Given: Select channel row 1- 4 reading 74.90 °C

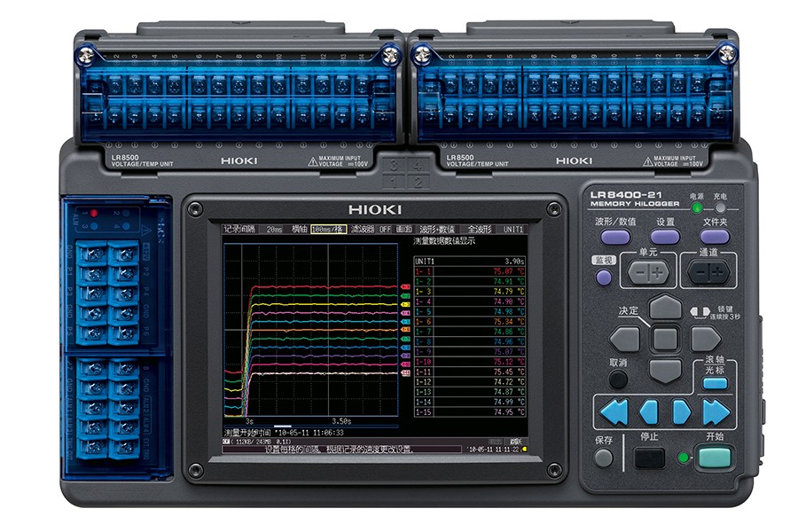Looking at the screenshot, I should pyautogui.click(x=470, y=301).
